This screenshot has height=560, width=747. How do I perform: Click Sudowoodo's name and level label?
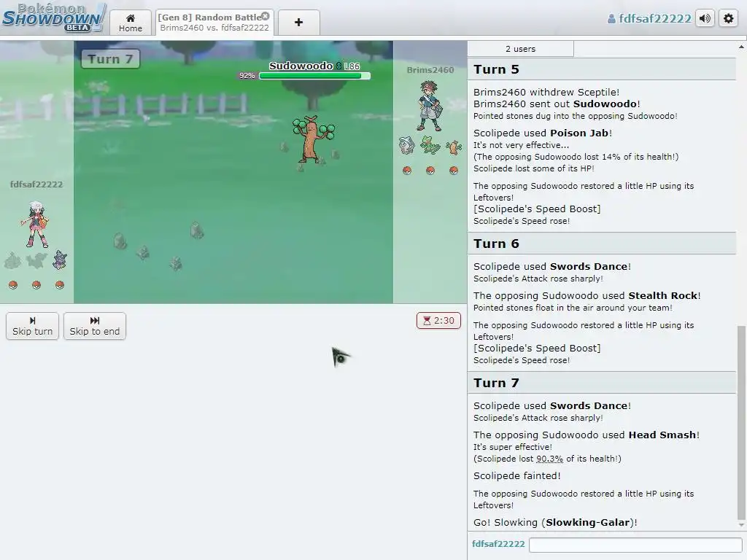point(314,66)
